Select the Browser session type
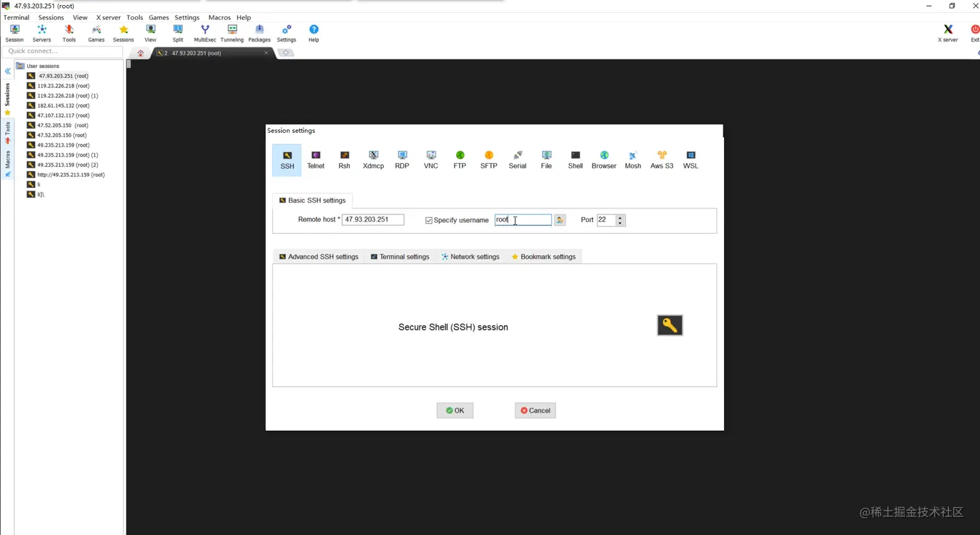 pyautogui.click(x=604, y=160)
